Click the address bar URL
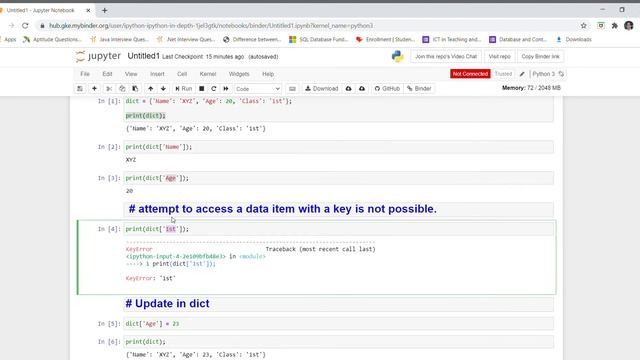 pyautogui.click(x=211, y=26)
